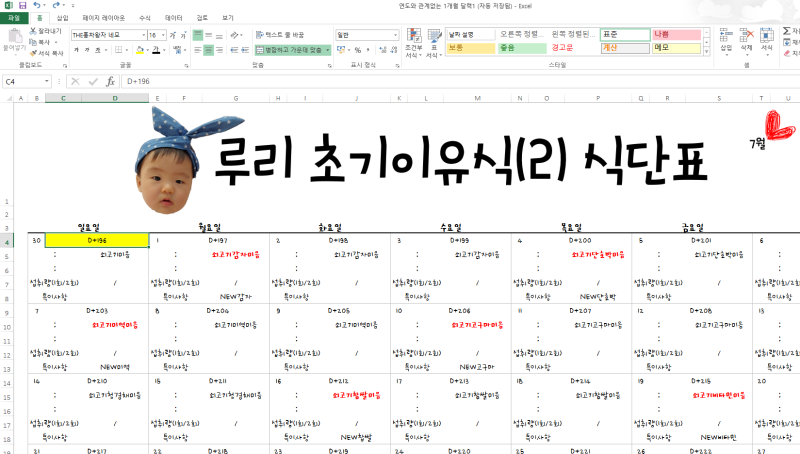This screenshot has height=454, width=800.
Task: Click inside the formula bar showing D+196
Action: tap(459, 82)
